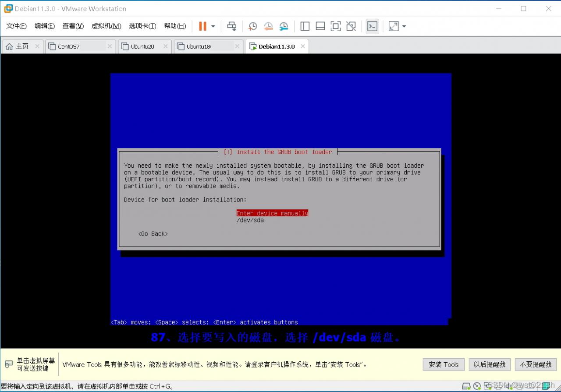The height and width of the screenshot is (392, 561).
Task: Open the 帮助(H) menu
Action: (175, 26)
